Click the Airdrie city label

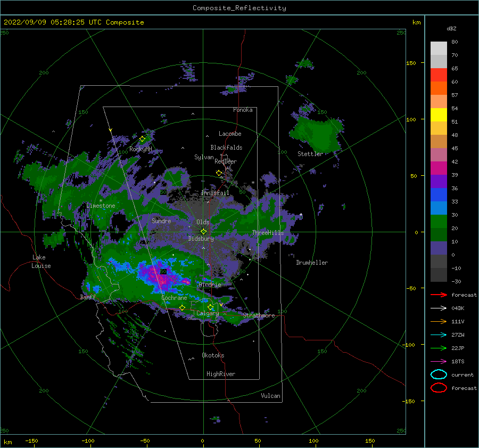[x=210, y=284]
